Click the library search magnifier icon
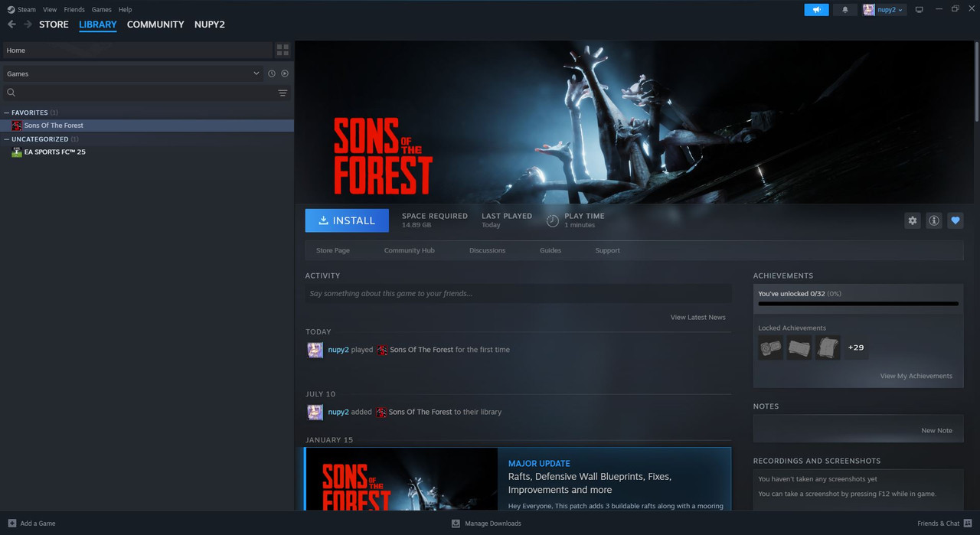Screen dimensions: 980x535 point(11,93)
